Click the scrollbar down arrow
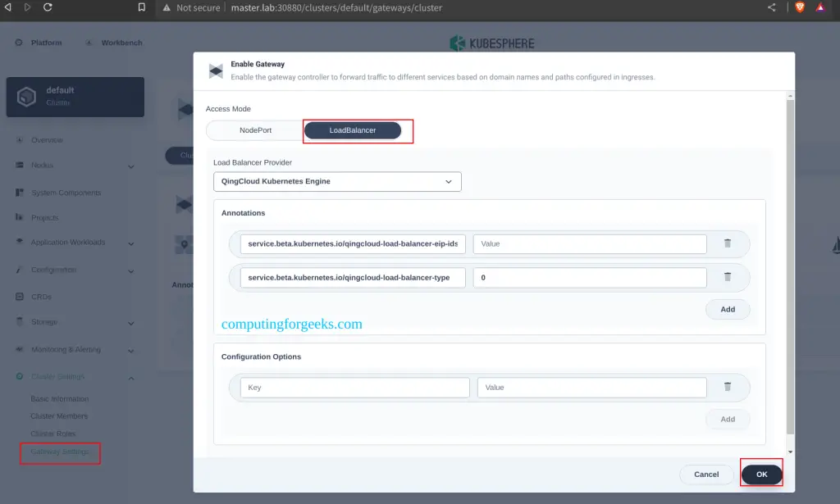Viewport: 840px width, 504px height. [790, 452]
